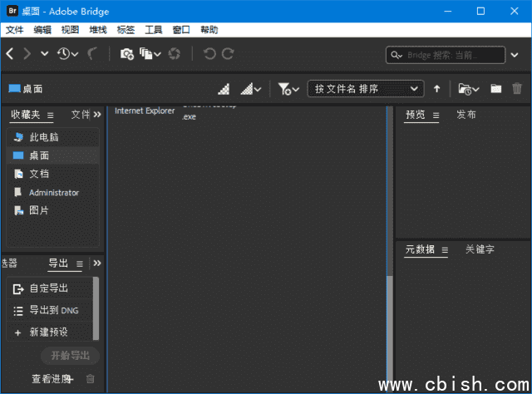Click the delete trash icon in path bar

517,89
